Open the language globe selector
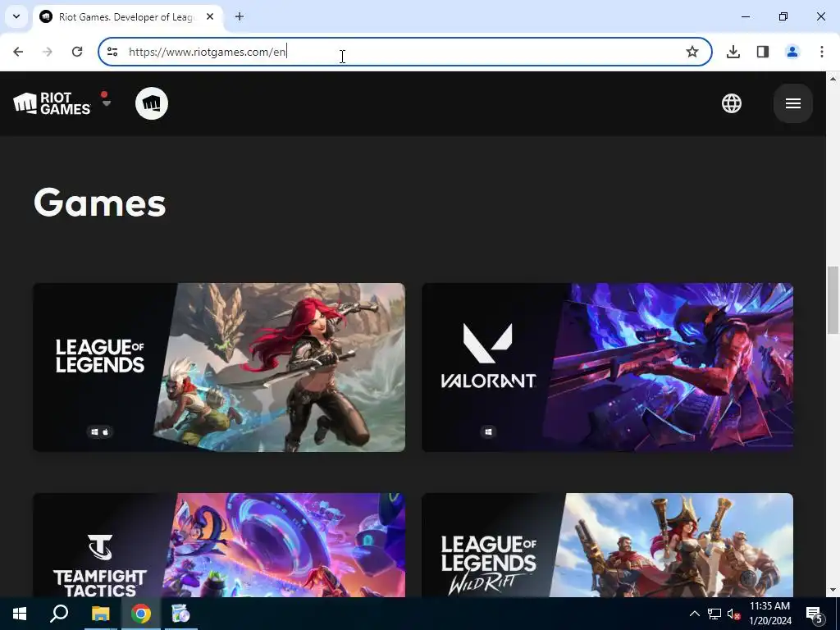The width and height of the screenshot is (840, 630). tap(731, 103)
